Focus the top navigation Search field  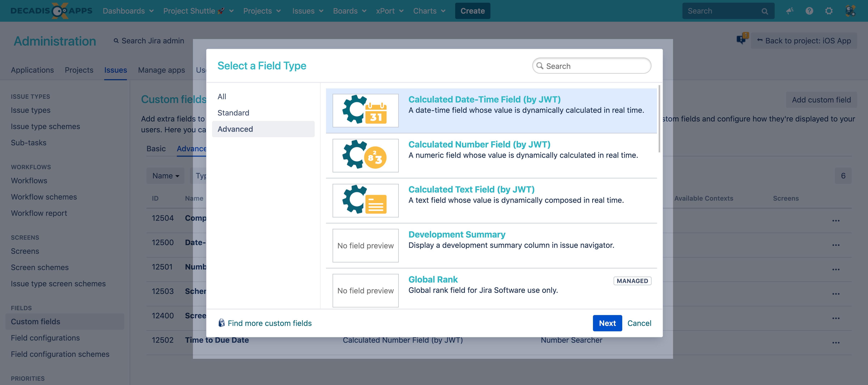pyautogui.click(x=728, y=11)
